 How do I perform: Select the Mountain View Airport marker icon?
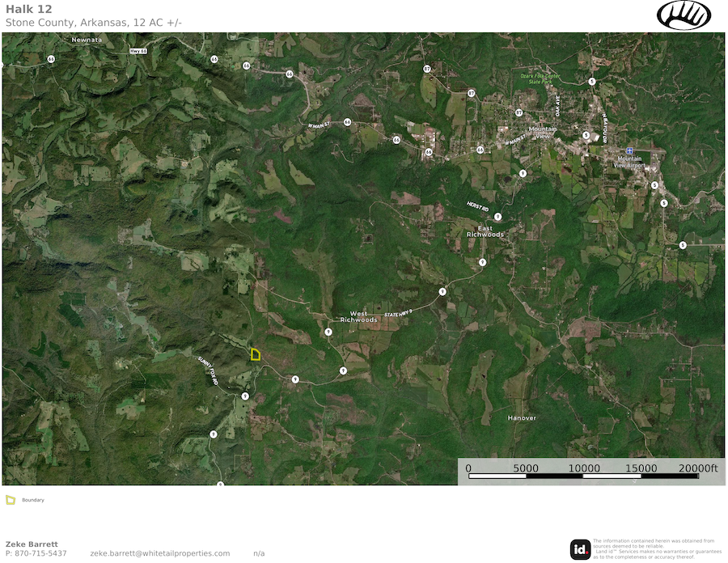pyautogui.click(x=629, y=150)
